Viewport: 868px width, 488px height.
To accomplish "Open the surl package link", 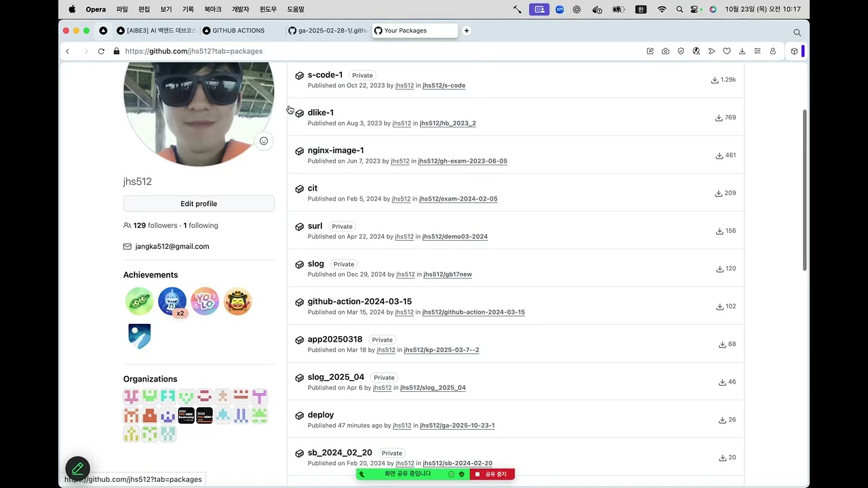I will tap(315, 226).
